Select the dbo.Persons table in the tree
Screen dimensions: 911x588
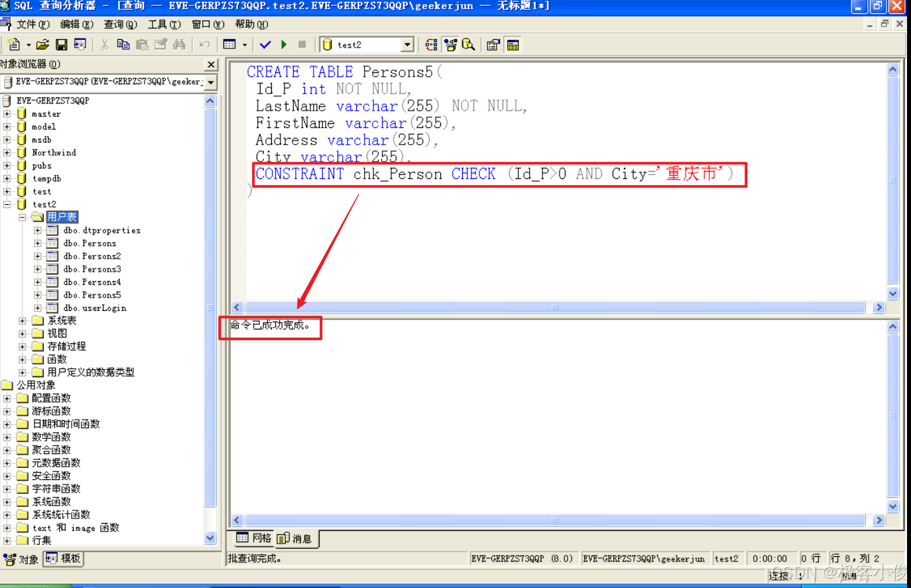(x=90, y=243)
